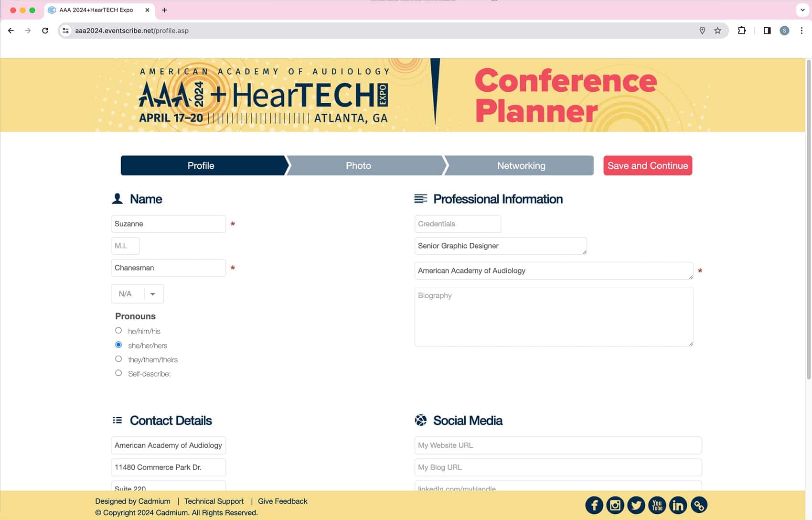This screenshot has width=812, height=520.
Task: Click the Biography text area
Action: pyautogui.click(x=554, y=316)
